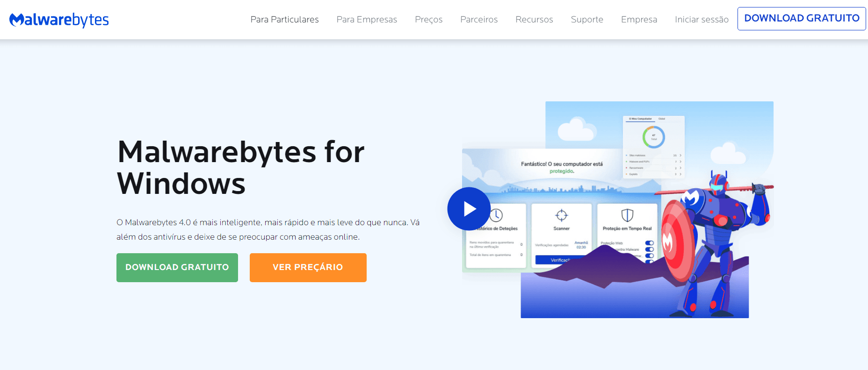This screenshot has height=370, width=868.
Task: Click the outlined header Download Gratuito button
Action: 802,19
